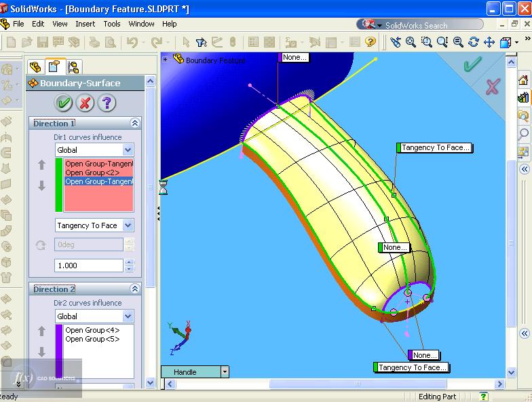Click the purple None callout at bottom
The image size is (532, 402).
coord(424,355)
